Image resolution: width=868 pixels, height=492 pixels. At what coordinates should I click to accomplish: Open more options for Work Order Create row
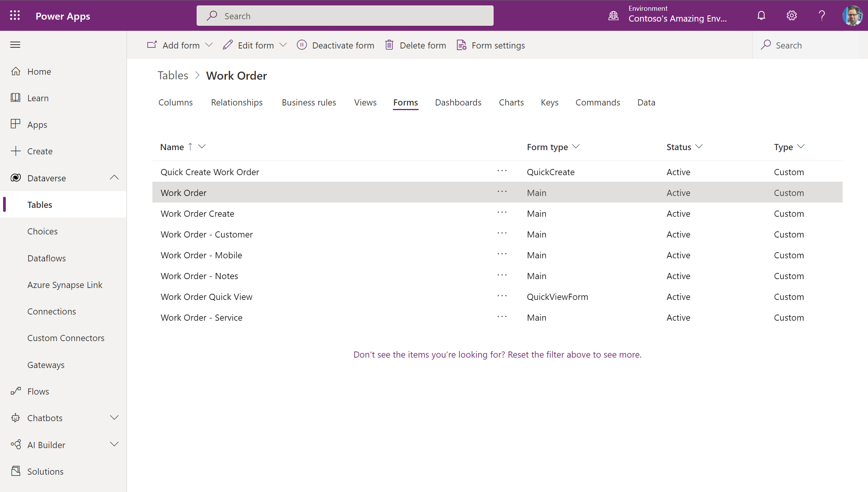502,213
